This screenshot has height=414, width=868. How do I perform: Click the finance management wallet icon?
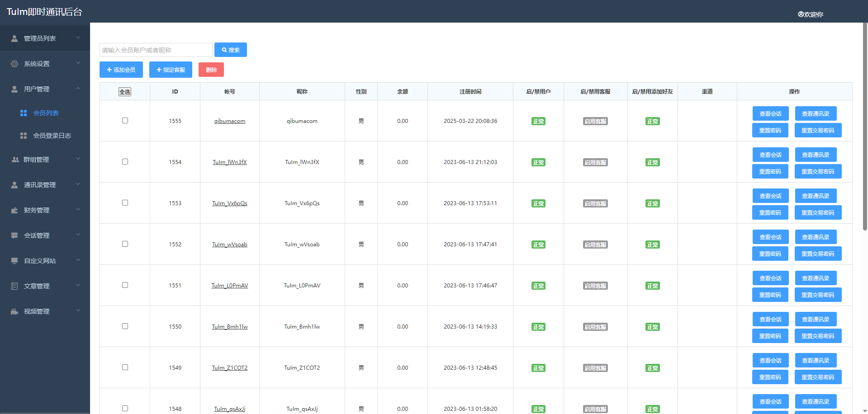click(14, 210)
